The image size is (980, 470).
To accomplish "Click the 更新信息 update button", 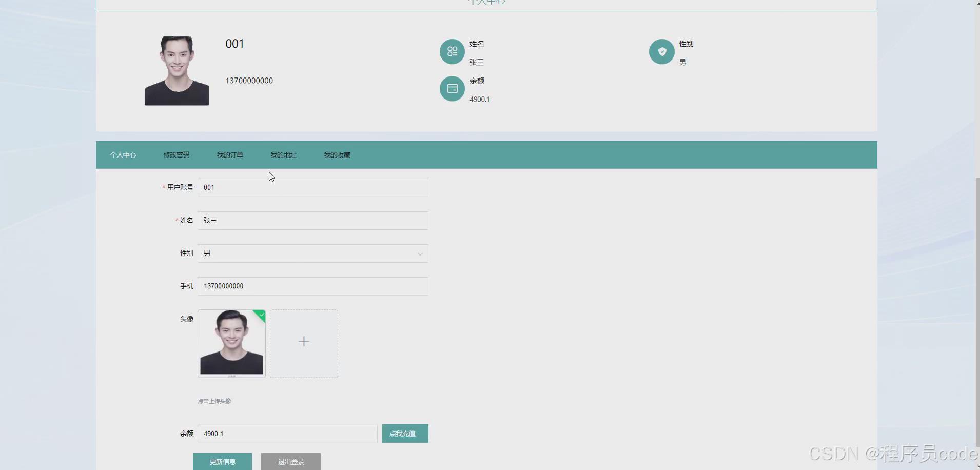I will point(222,462).
